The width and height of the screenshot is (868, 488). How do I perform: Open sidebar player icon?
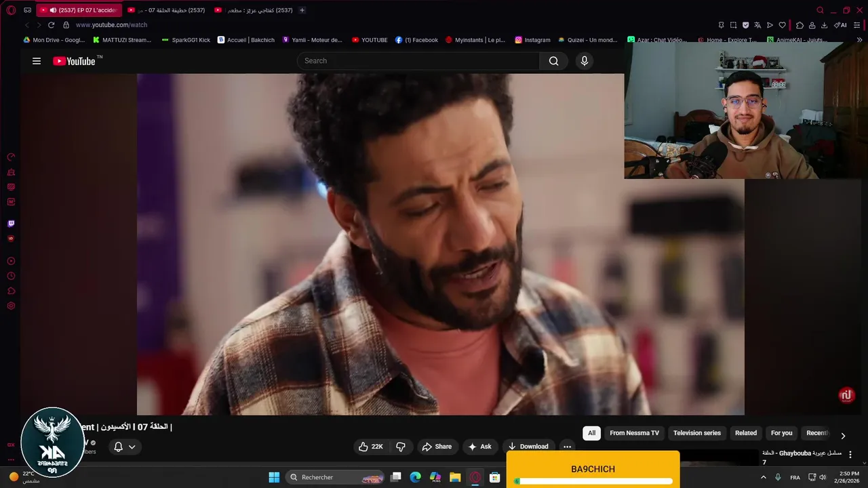pyautogui.click(x=11, y=261)
